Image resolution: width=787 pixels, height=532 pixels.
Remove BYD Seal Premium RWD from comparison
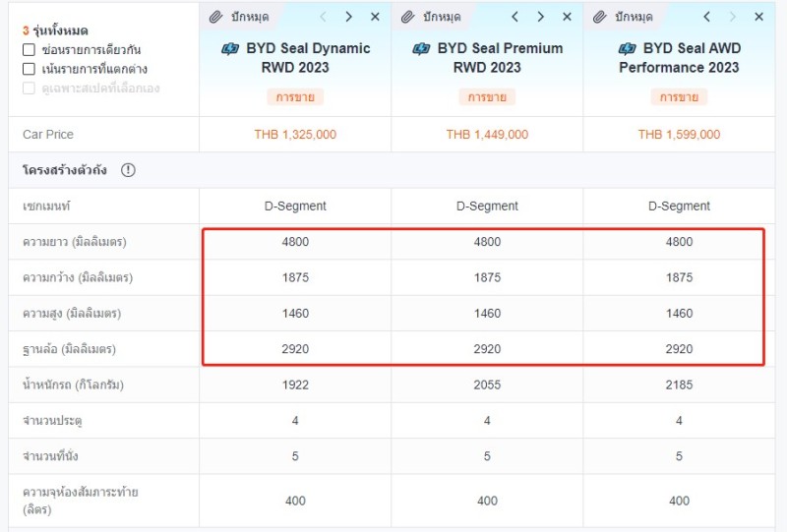pyautogui.click(x=568, y=17)
